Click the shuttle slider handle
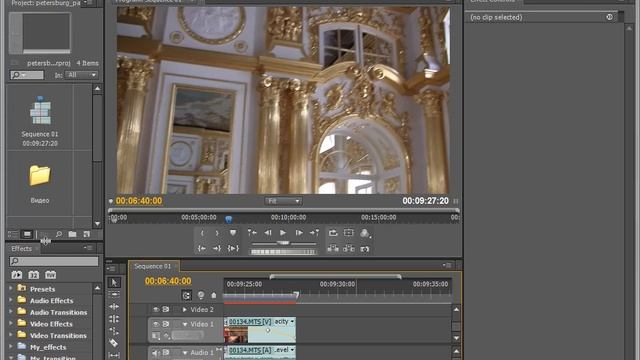 pos(283,243)
